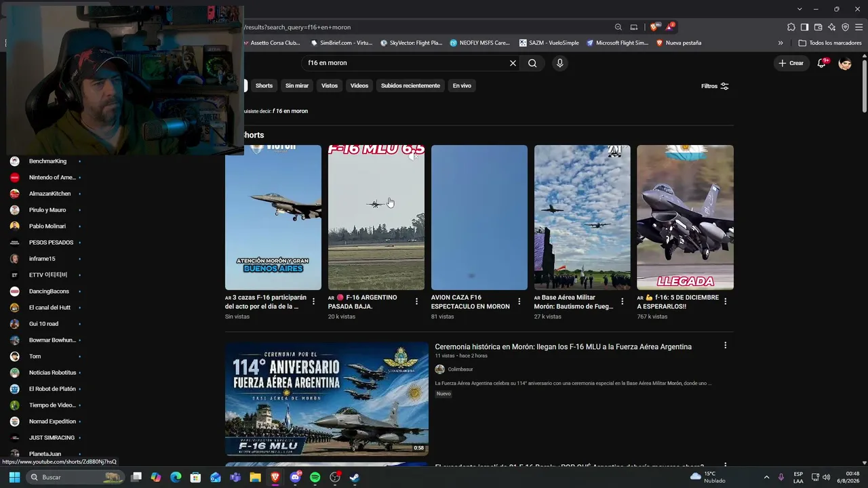
Task: Open options for 'F-16 ARGENTINO PASADA BAJA' short
Action: click(x=416, y=302)
